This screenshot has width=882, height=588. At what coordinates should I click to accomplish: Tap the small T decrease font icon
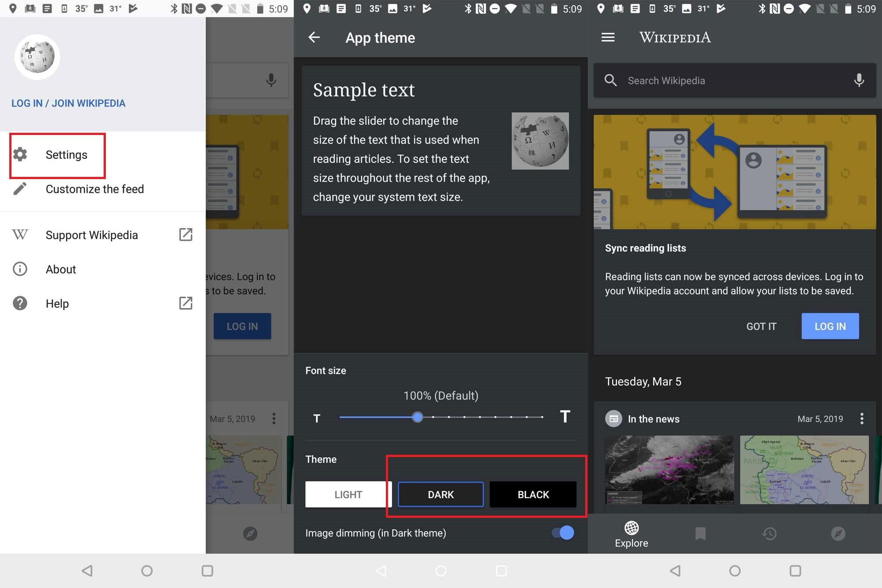pyautogui.click(x=317, y=419)
